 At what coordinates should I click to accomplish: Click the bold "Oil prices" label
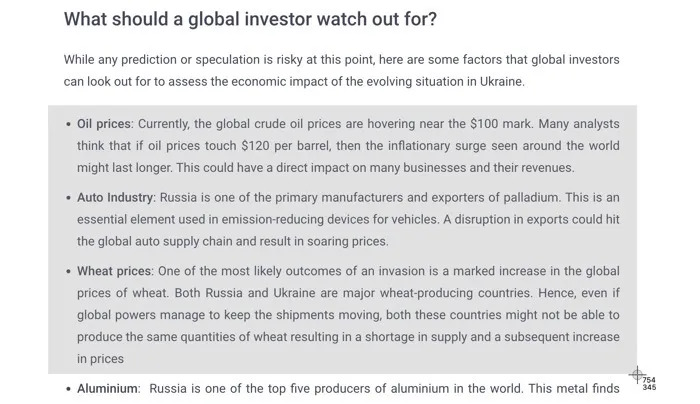coord(104,125)
